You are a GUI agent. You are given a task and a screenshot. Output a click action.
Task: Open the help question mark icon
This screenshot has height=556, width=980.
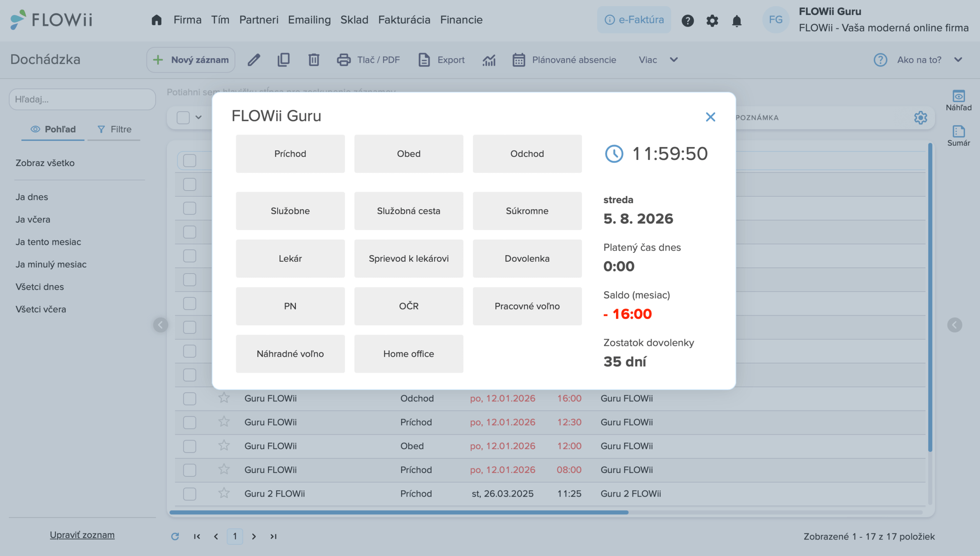click(688, 20)
